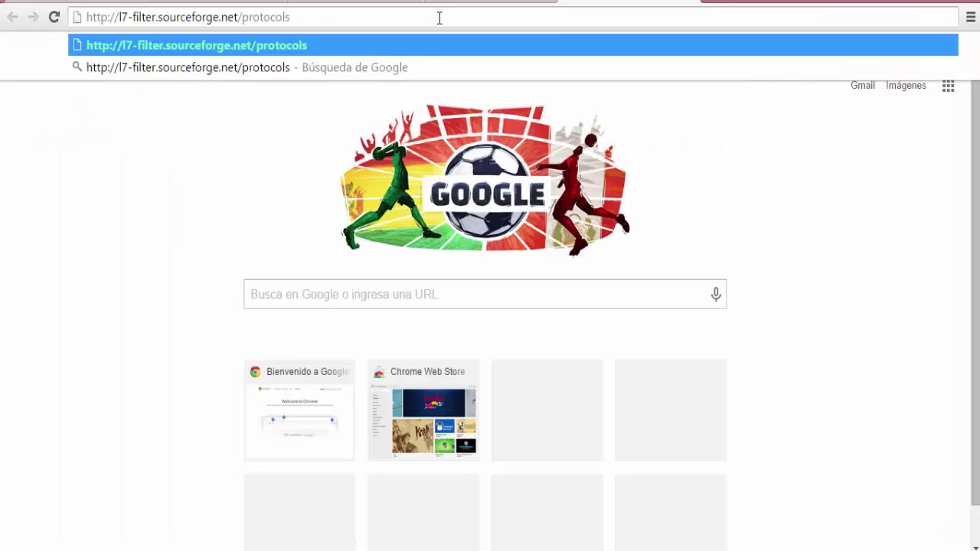This screenshot has height=551, width=980.
Task: Open the Imágenes link
Action: (x=906, y=86)
